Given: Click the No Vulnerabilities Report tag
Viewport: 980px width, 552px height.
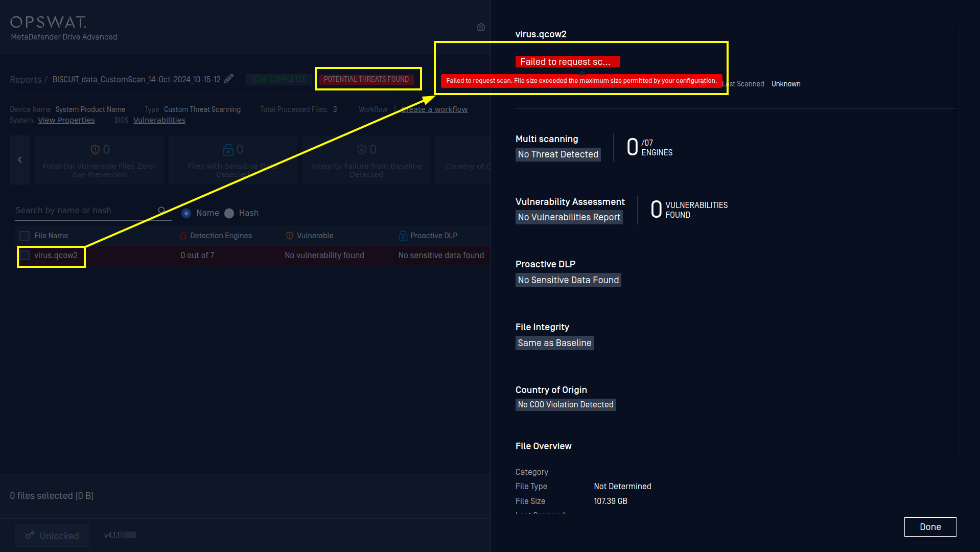Looking at the screenshot, I should pyautogui.click(x=569, y=217).
